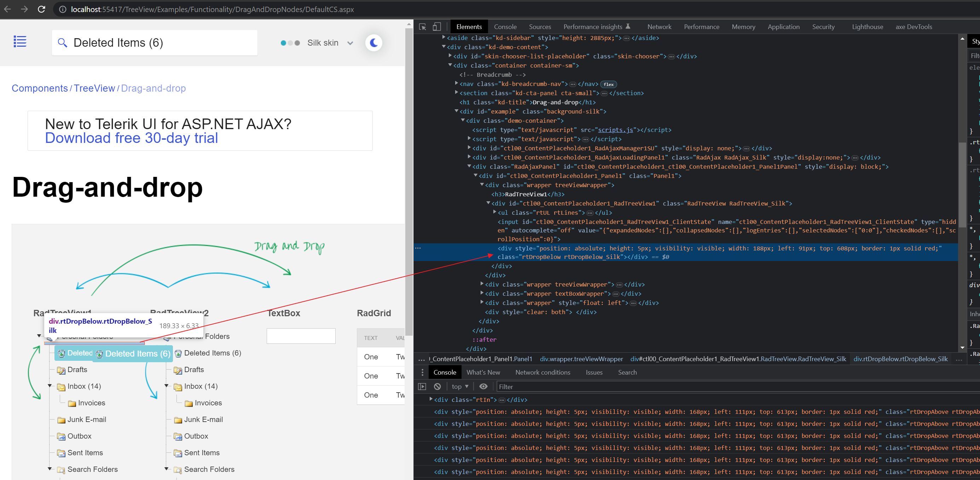This screenshot has height=480, width=980.
Task: Open the Issues drawer tab
Action: pyautogui.click(x=593, y=372)
